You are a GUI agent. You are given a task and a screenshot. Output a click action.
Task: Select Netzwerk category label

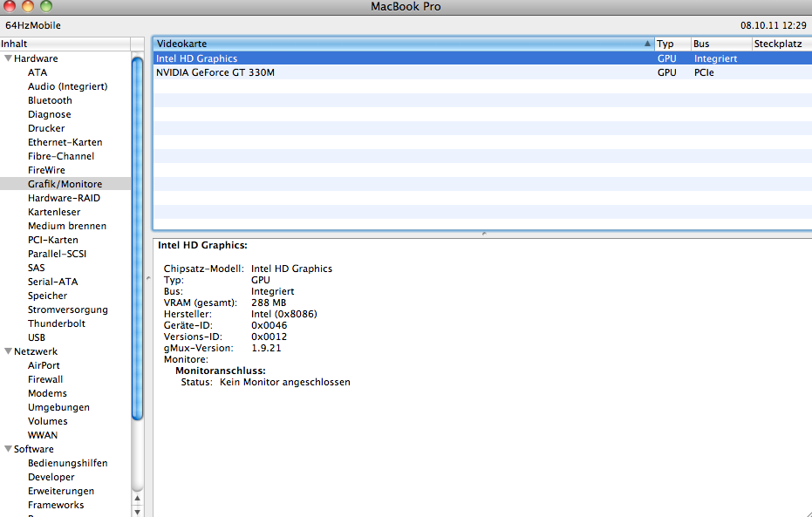tap(36, 351)
